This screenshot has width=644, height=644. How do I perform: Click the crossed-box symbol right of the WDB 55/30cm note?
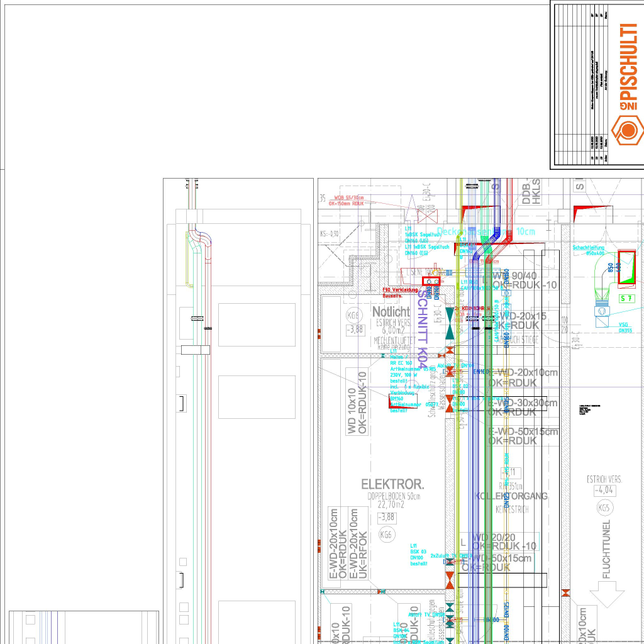(x=427, y=216)
